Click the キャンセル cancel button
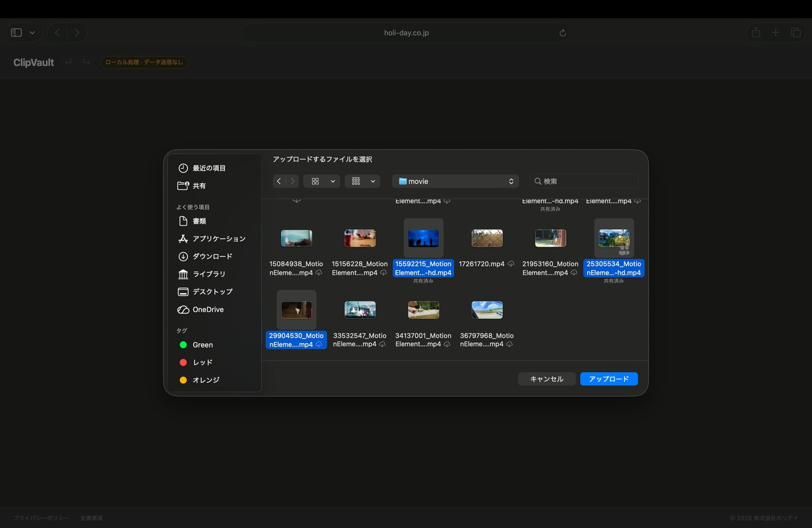The image size is (812, 528). [547, 379]
